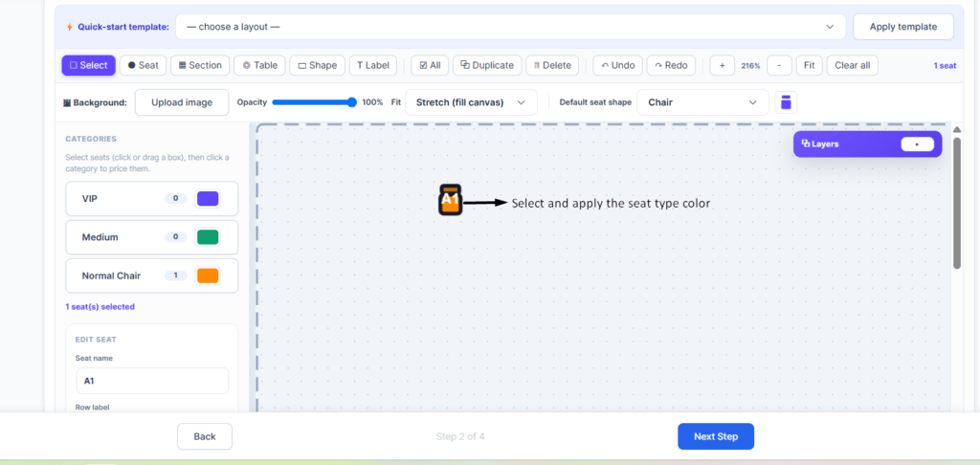
Task: Click the scrollbar up arrow
Action: [x=957, y=129]
